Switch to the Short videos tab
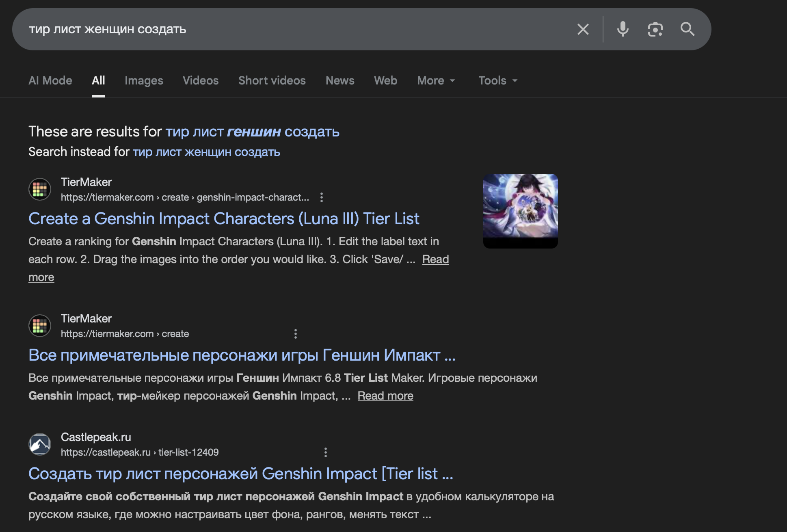787x532 pixels. pyautogui.click(x=272, y=80)
